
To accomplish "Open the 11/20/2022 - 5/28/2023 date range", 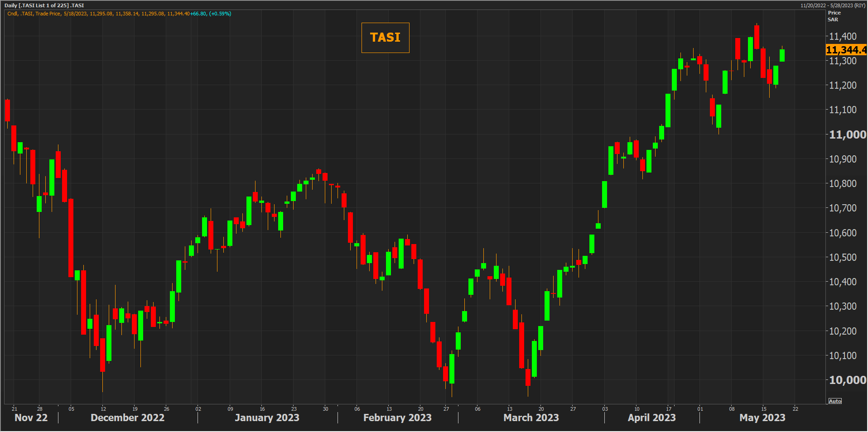I will coord(833,5).
